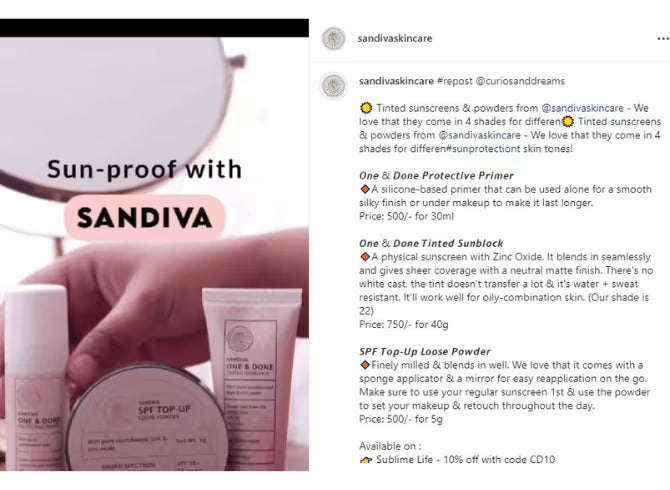Click the Sun-proof with overlay text
This screenshot has width=670, height=490.
144,169
